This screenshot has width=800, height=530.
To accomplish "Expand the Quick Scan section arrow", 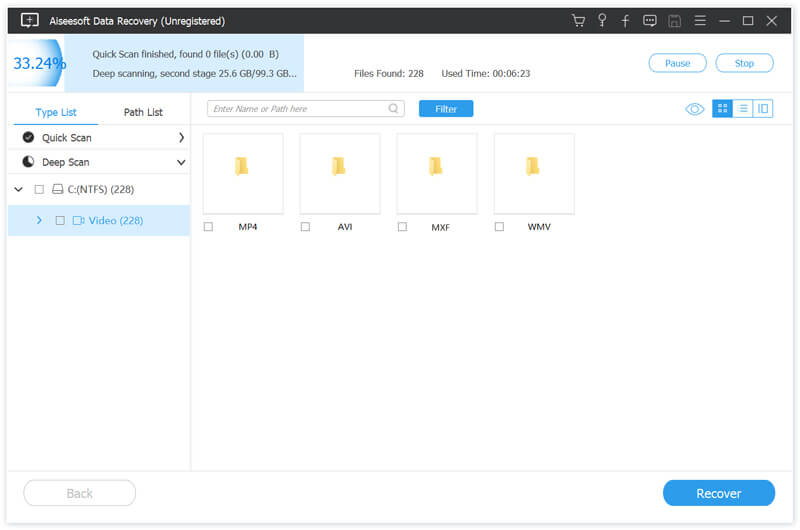I will coord(181,138).
